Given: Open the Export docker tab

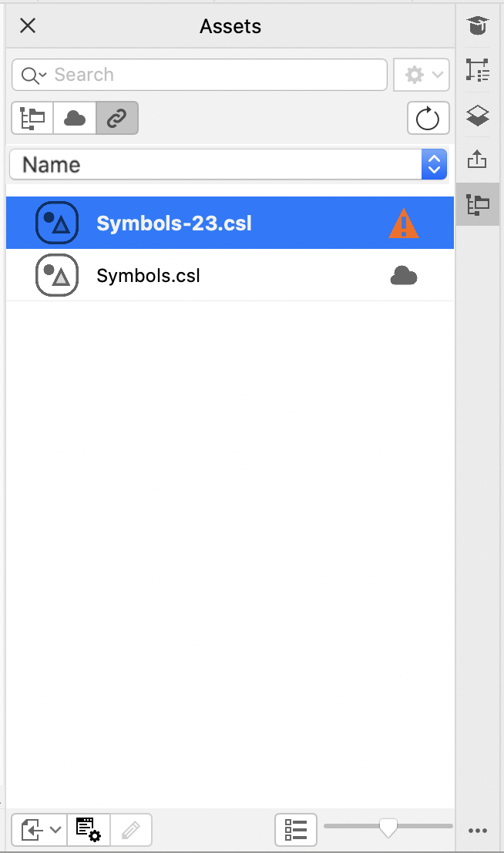Looking at the screenshot, I should pyautogui.click(x=478, y=160).
